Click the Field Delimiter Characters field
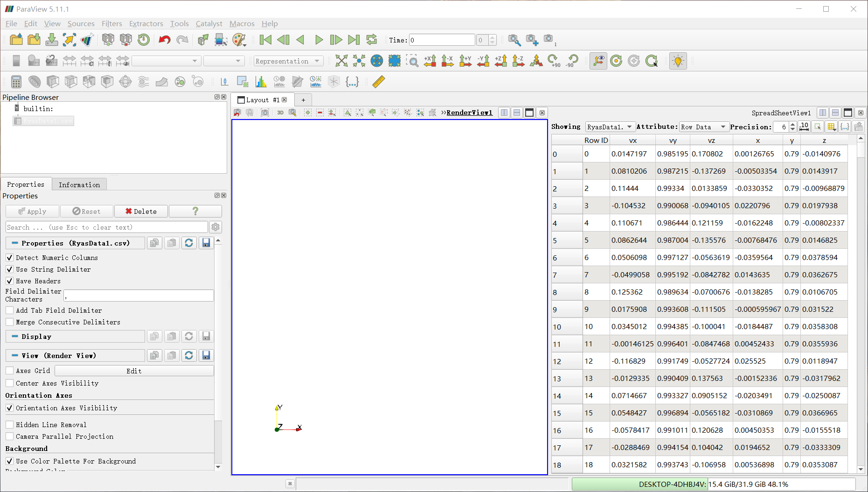 pyautogui.click(x=139, y=295)
